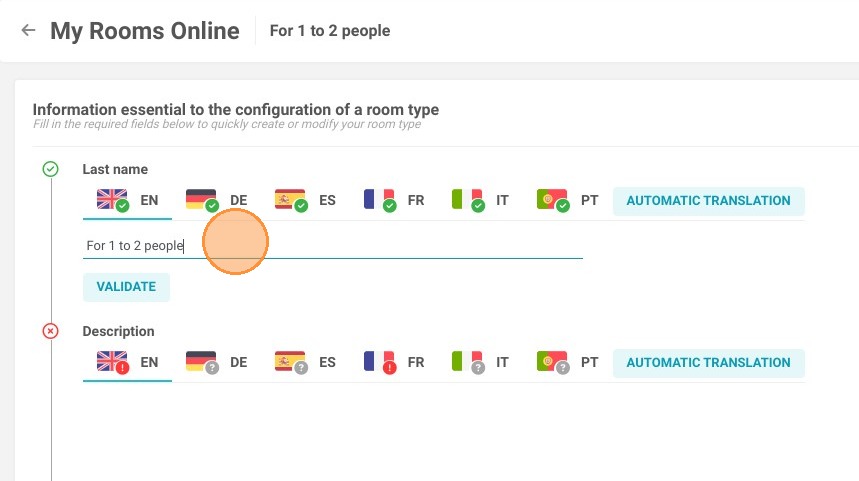859x481 pixels.
Task: Click the Last name text field
Action: [333, 245]
